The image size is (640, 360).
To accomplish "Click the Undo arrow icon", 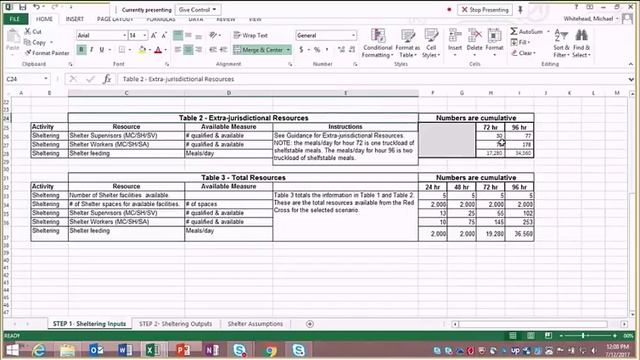I will coord(37,7).
